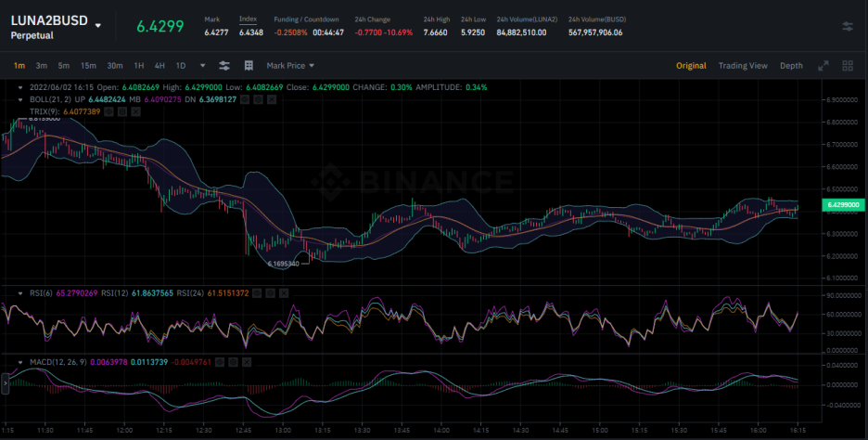Click the last price 6.4299
Screen dimensions: 868x440
(x=160, y=26)
